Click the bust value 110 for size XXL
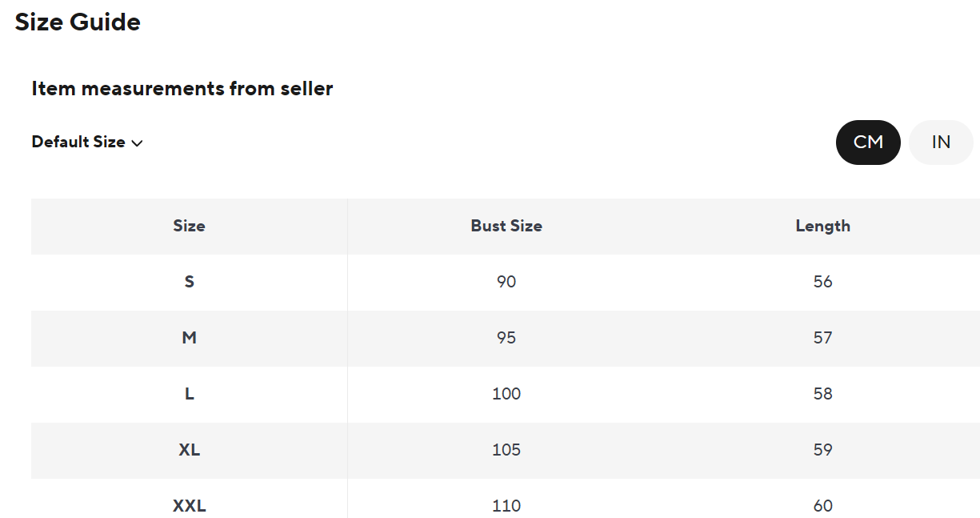This screenshot has width=980, height=518. click(x=506, y=505)
